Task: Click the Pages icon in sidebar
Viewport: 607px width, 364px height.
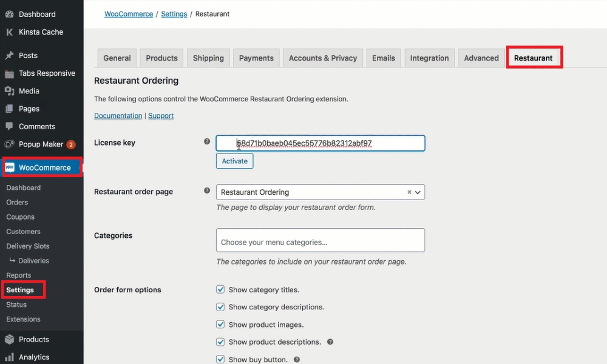Action: point(9,109)
